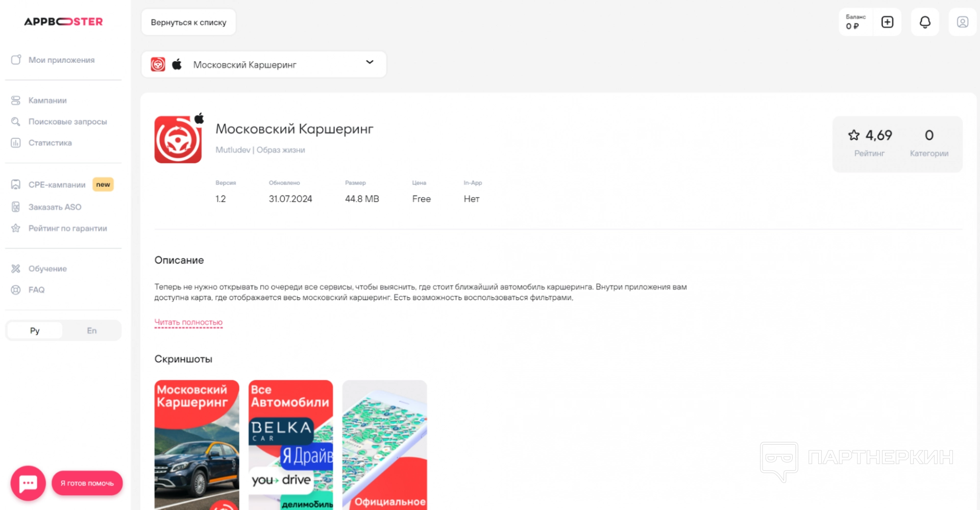This screenshot has height=510, width=980.
Task: Open notifications bell icon
Action: coord(925,22)
